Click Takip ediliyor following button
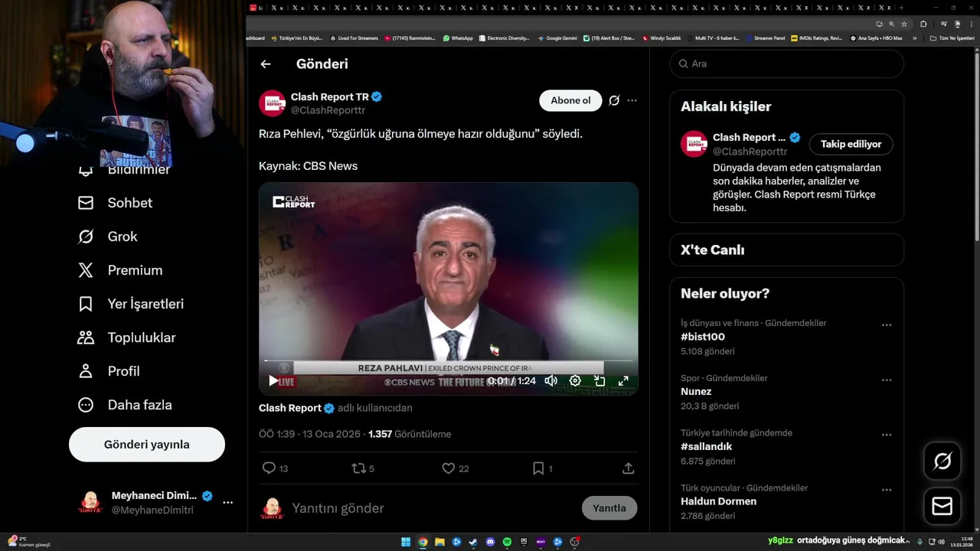Screen dimensions: 980x551 pyautogui.click(x=851, y=144)
